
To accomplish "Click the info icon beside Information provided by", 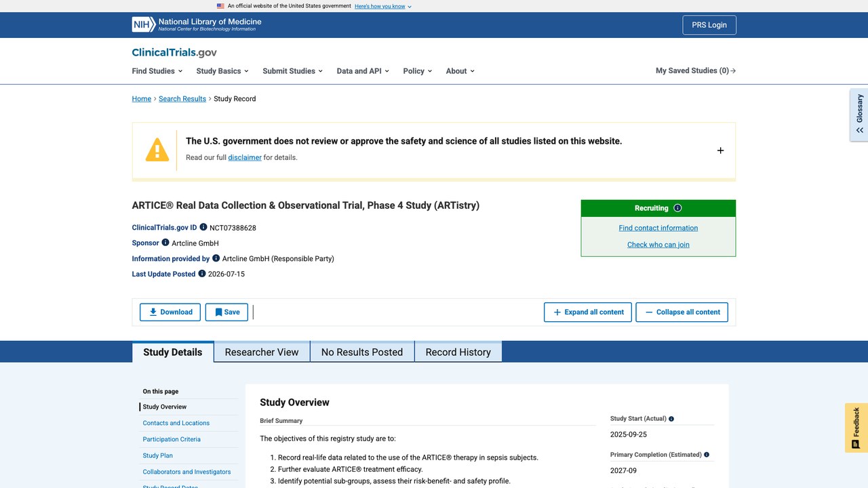I will [216, 258].
